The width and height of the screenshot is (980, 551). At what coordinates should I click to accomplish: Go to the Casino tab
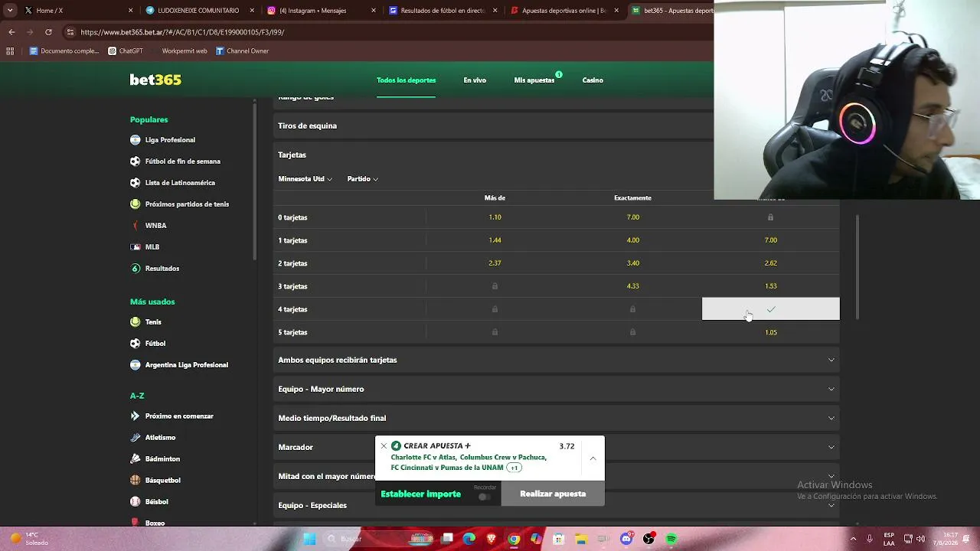point(593,80)
